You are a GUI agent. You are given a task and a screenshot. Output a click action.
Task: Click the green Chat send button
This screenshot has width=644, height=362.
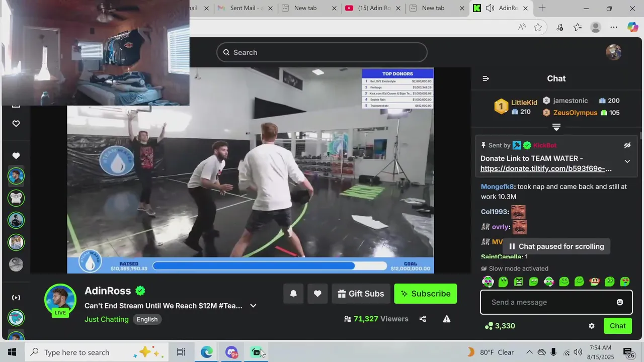coord(618,326)
